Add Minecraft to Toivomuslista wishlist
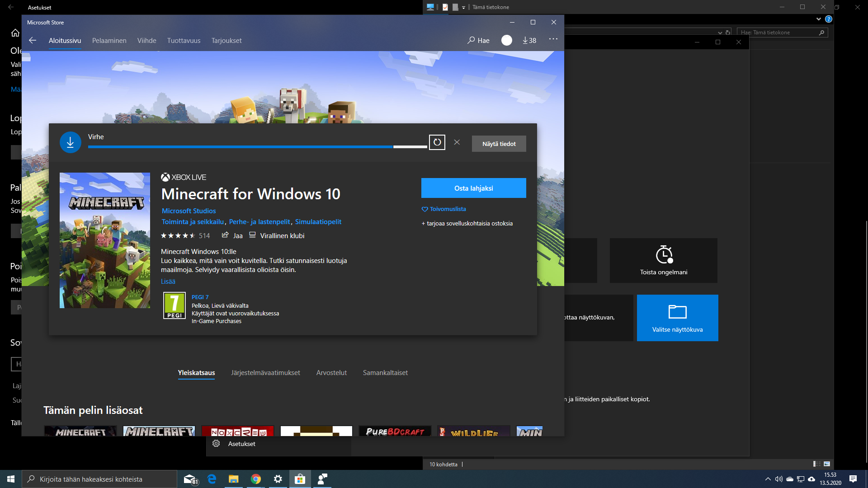 pos(444,209)
